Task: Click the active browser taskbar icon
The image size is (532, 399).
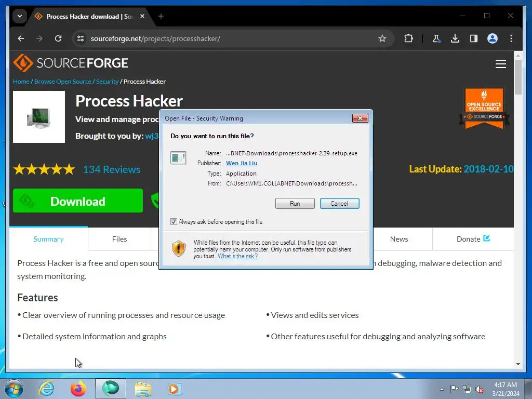Action: pos(111,389)
